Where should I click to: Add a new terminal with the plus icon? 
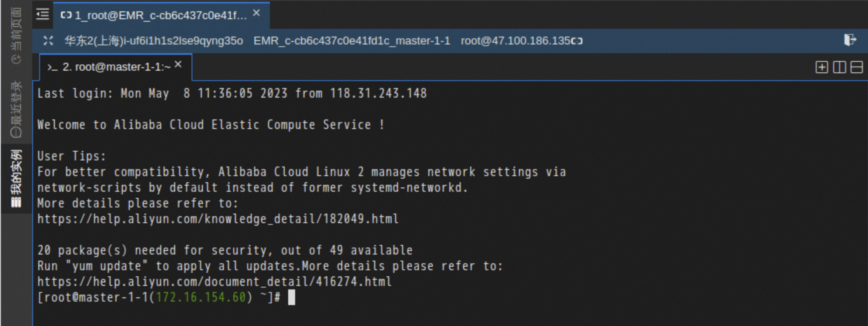pyautogui.click(x=821, y=67)
